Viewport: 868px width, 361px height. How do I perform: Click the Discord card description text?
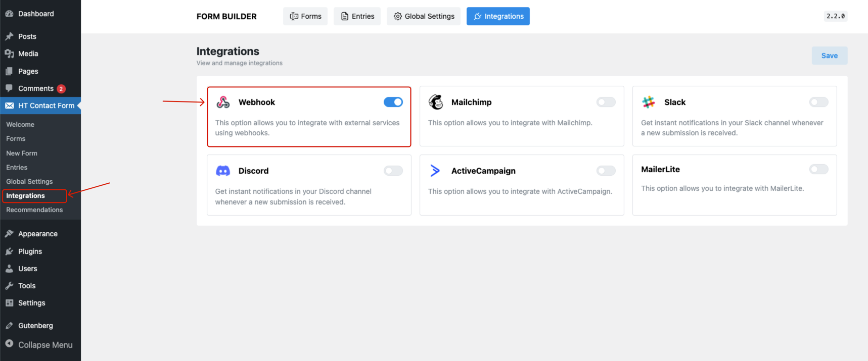293,196
